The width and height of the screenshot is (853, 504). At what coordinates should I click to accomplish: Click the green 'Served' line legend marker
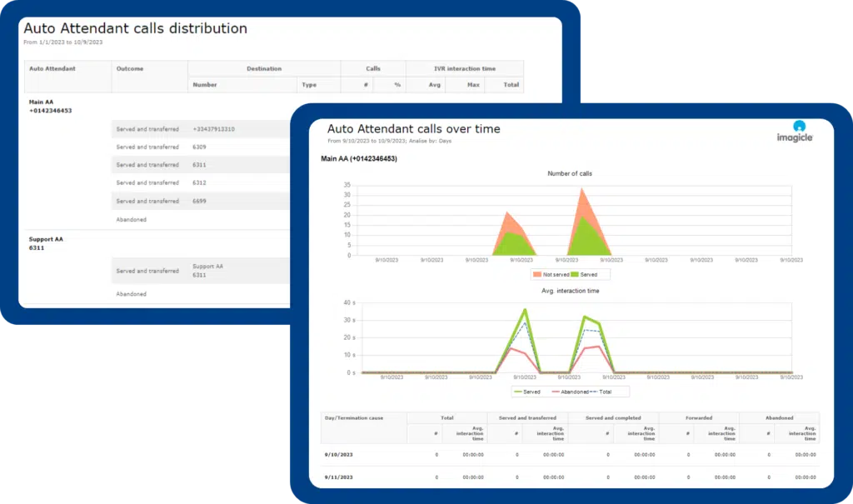tap(518, 392)
